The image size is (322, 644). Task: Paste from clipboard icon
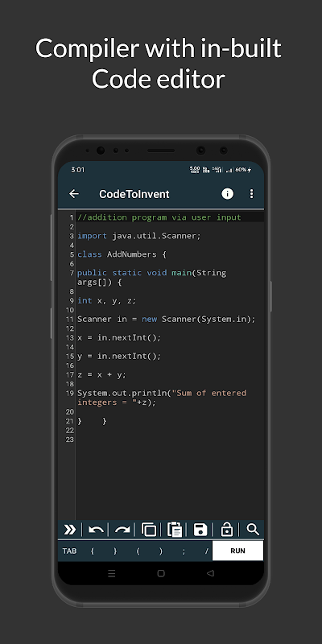coord(175,530)
